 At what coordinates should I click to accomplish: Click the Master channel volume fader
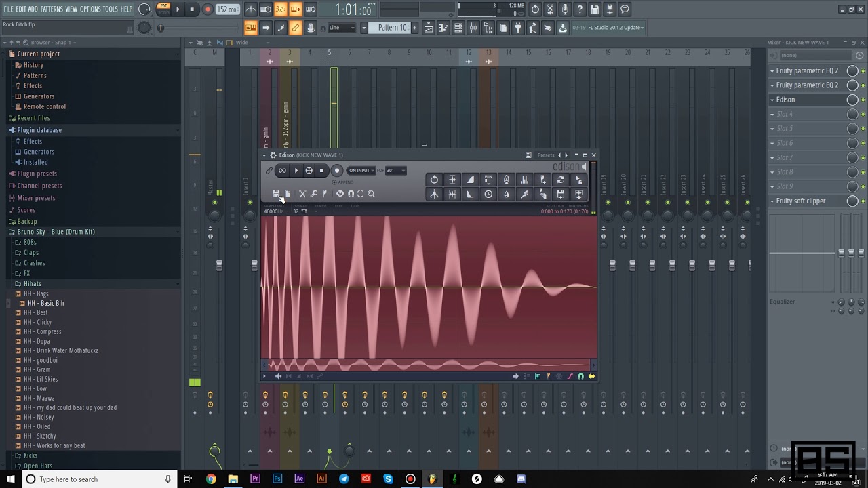(x=218, y=265)
